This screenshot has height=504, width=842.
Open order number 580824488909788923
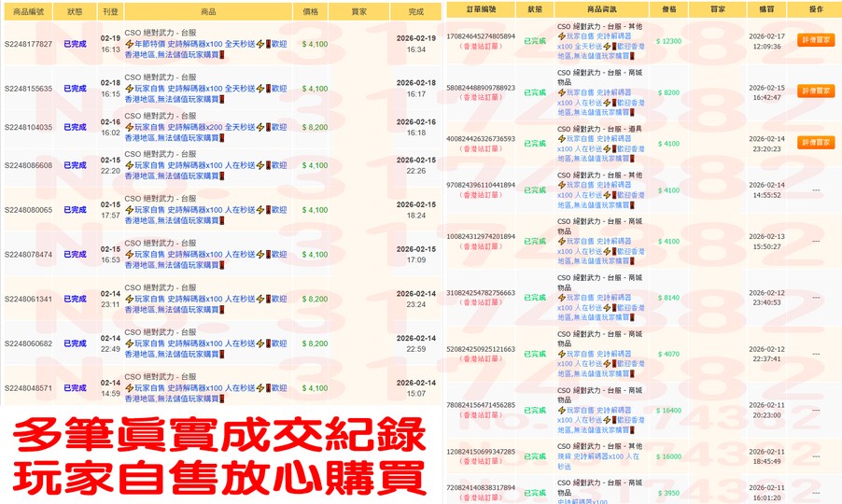481,88
